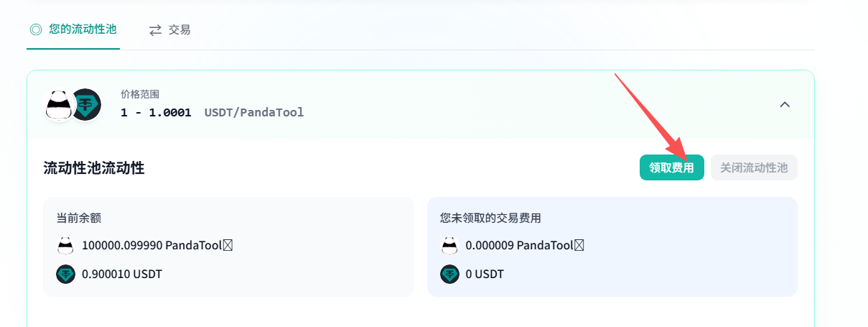Click the price range 1 - 1.0001 text
The height and width of the screenshot is (327, 868).
[x=156, y=112]
